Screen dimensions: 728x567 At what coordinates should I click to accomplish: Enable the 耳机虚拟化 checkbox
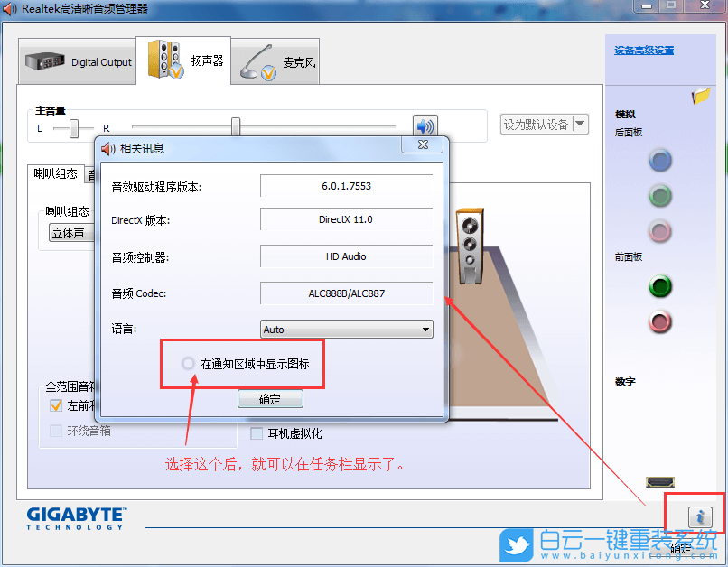tap(256, 434)
